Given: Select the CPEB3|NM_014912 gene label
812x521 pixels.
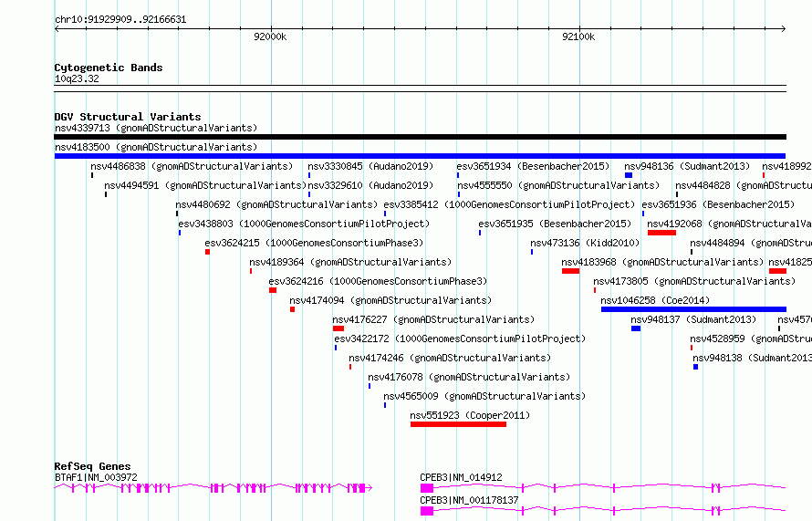Looking at the screenshot, I should (x=461, y=477).
